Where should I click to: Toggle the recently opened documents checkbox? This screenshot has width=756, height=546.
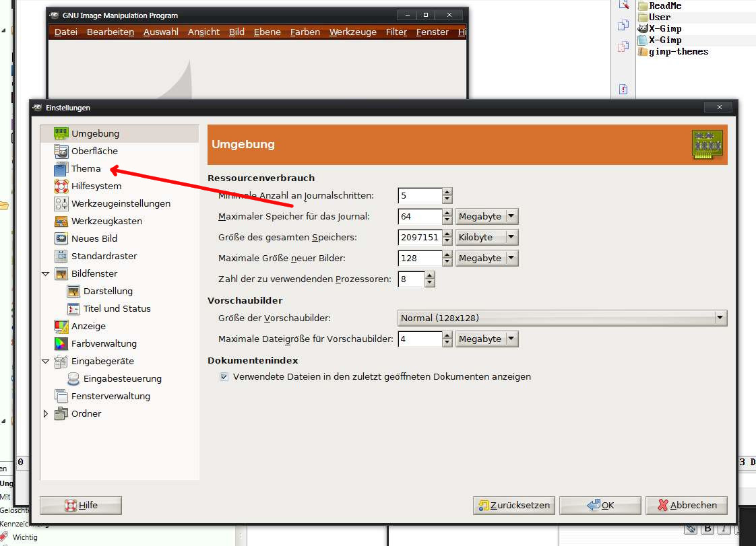pos(224,377)
